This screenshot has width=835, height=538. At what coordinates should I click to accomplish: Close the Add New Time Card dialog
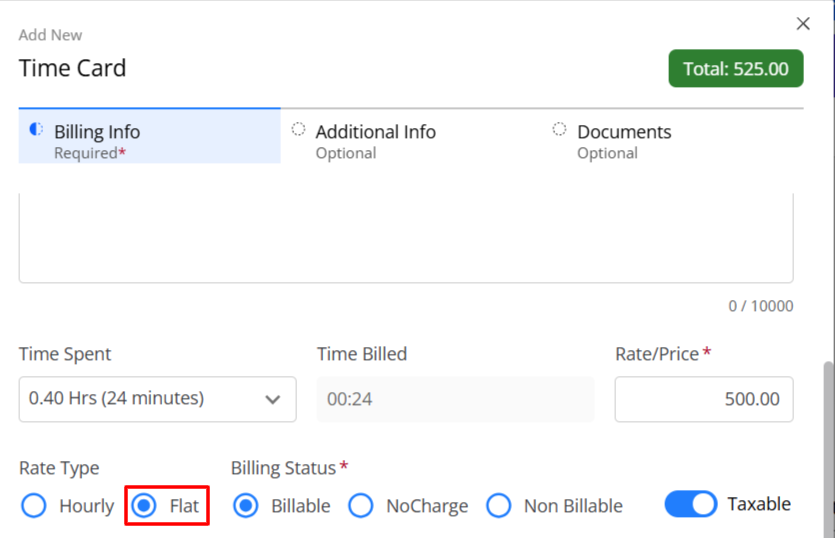point(803,23)
